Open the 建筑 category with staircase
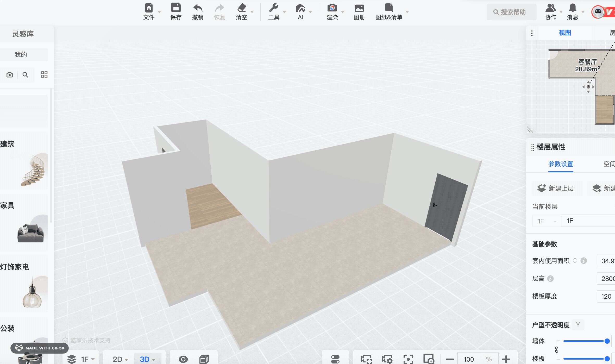615x364 pixels. click(24, 161)
